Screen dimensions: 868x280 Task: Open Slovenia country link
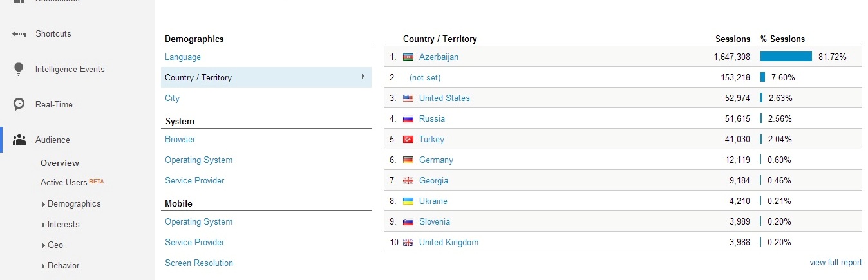pyautogui.click(x=435, y=221)
